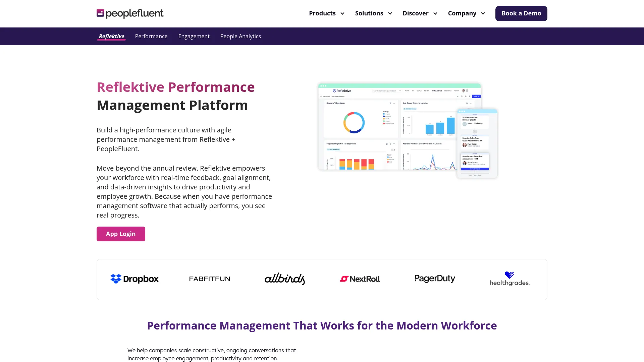
Task: Click the peoplefluent wordmark text
Action: (135, 13)
